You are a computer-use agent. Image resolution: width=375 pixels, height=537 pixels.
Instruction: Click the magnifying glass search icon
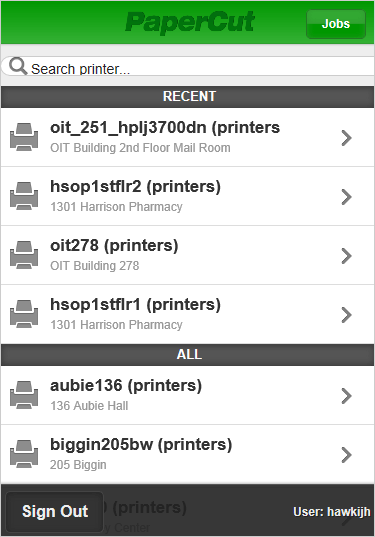[x=18, y=66]
